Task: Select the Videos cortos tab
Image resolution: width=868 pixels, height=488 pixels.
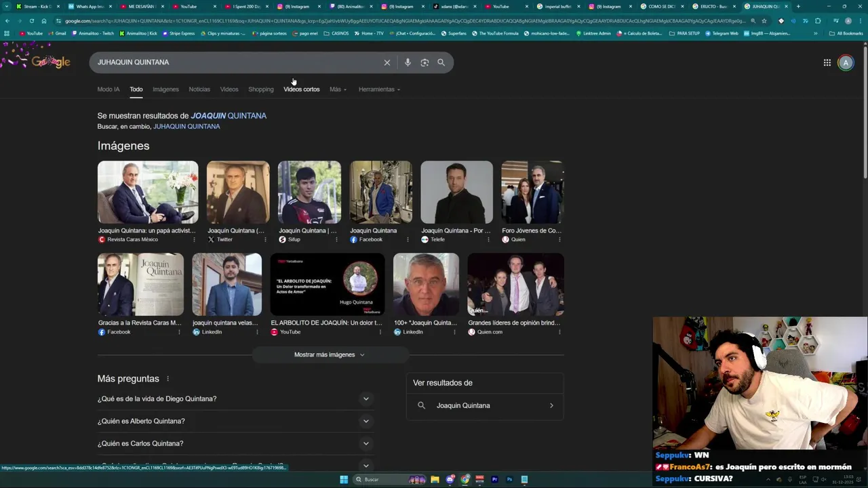Action: pos(302,89)
